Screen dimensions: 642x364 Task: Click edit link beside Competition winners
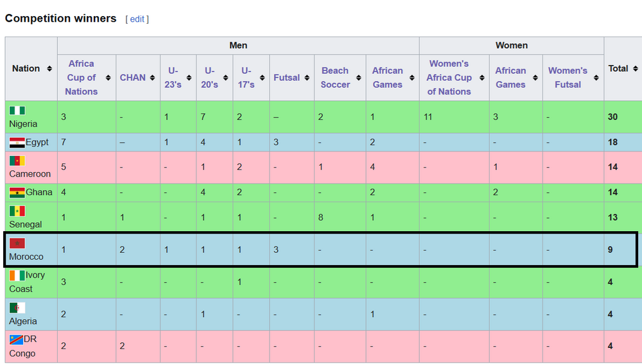click(137, 19)
